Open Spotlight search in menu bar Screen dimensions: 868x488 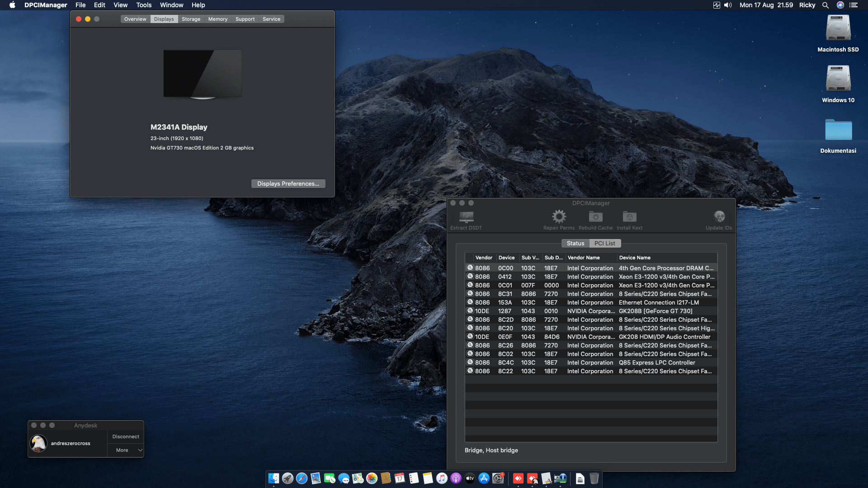(825, 5)
